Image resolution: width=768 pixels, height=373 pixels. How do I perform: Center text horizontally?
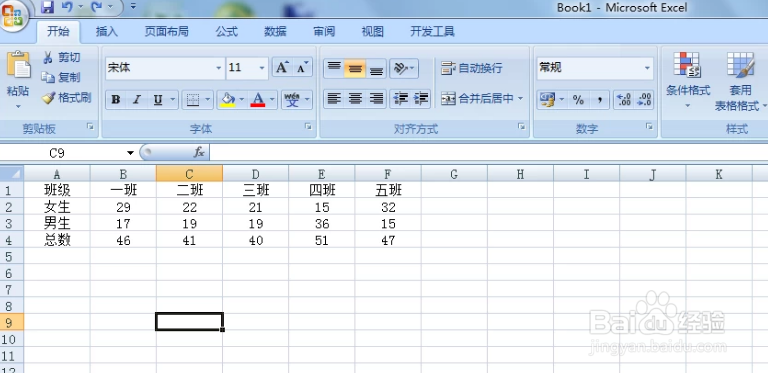pyautogui.click(x=355, y=99)
